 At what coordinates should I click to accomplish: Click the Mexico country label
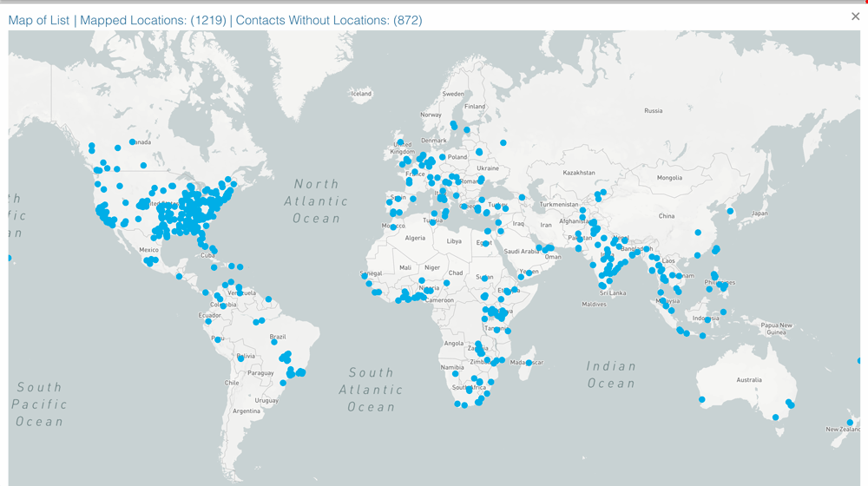(x=148, y=250)
